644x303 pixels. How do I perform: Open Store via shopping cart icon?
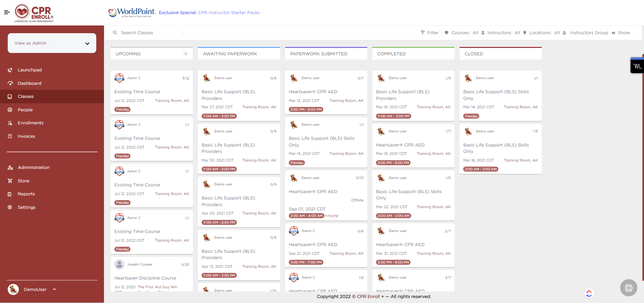10,181
